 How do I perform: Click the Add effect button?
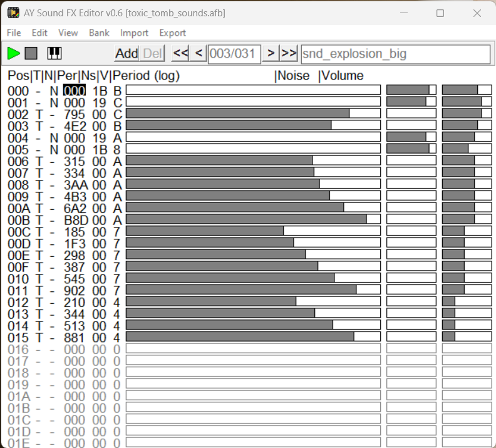coord(127,53)
